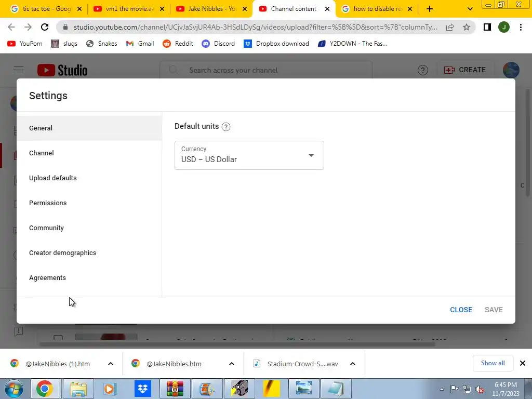Open Creator demographics settings
532x399 pixels.
pyautogui.click(x=89, y=253)
